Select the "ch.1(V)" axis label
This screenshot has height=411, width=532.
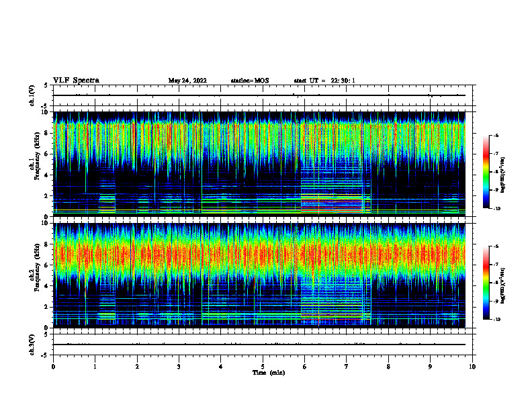32,95
